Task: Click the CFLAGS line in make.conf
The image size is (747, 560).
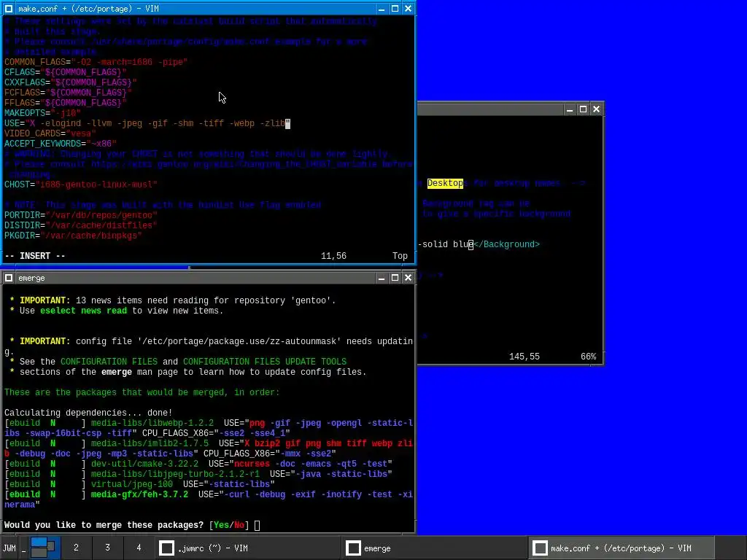Action: (x=65, y=72)
